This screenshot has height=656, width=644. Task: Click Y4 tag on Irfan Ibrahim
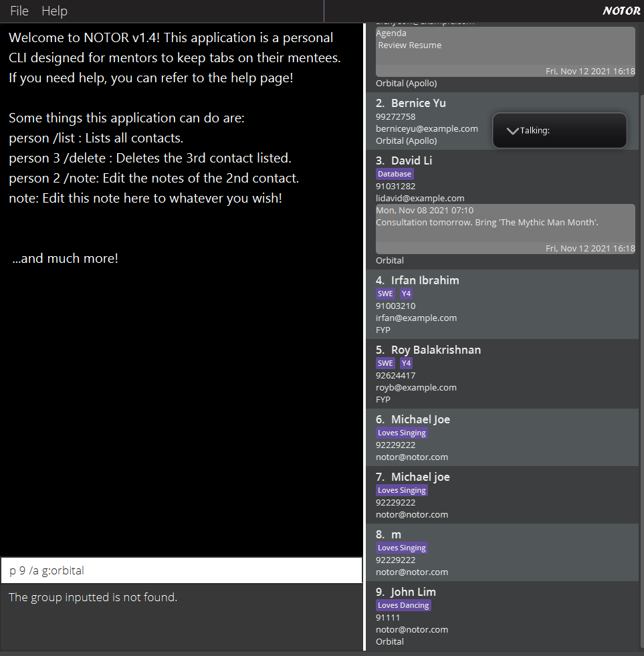pyautogui.click(x=406, y=294)
